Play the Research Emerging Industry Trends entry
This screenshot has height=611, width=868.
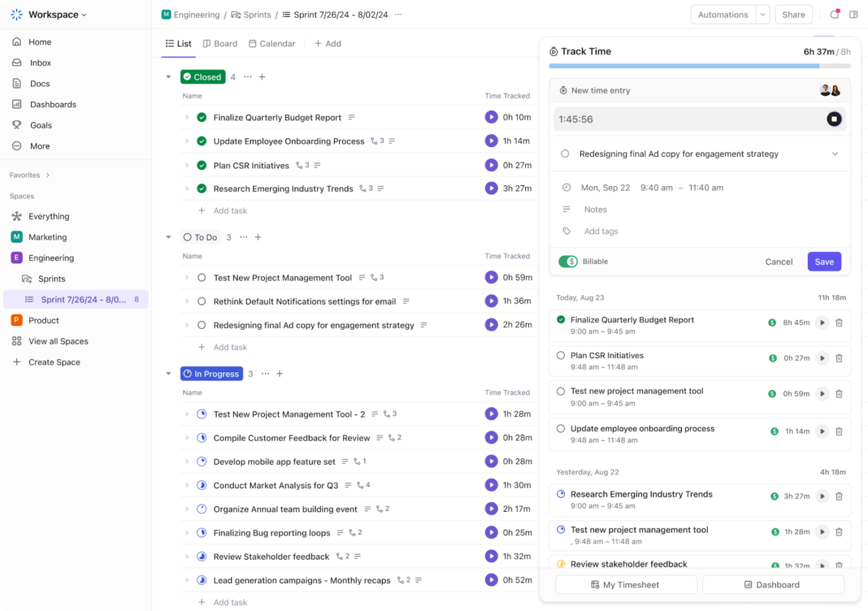tap(822, 496)
